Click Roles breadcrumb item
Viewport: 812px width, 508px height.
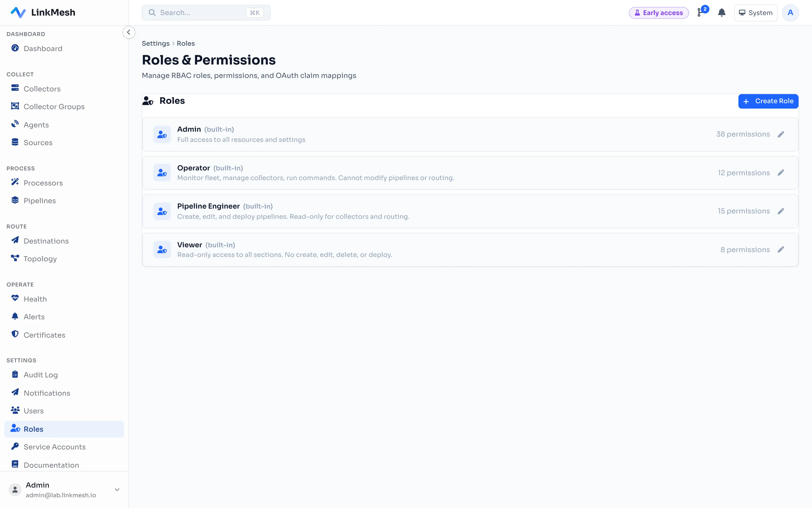pos(186,43)
